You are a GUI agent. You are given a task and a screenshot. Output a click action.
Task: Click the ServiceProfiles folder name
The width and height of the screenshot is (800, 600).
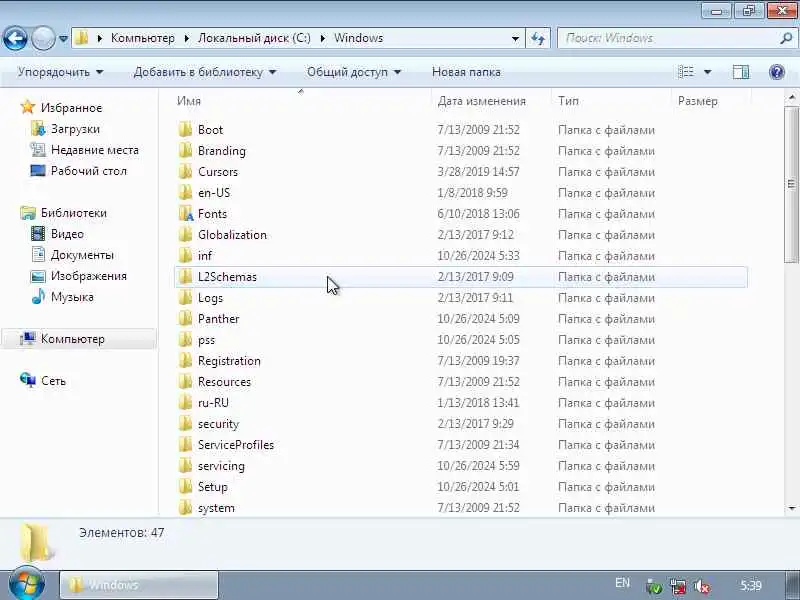pyautogui.click(x=236, y=445)
